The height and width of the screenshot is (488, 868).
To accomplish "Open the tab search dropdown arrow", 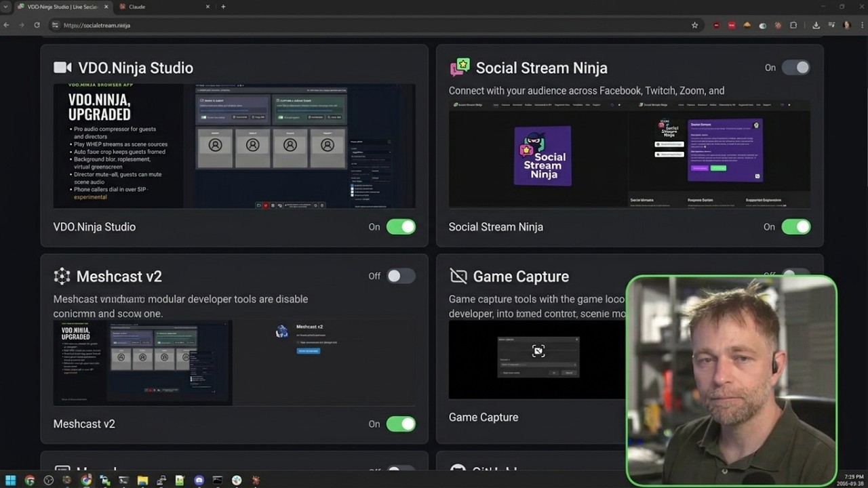I will click(x=5, y=7).
